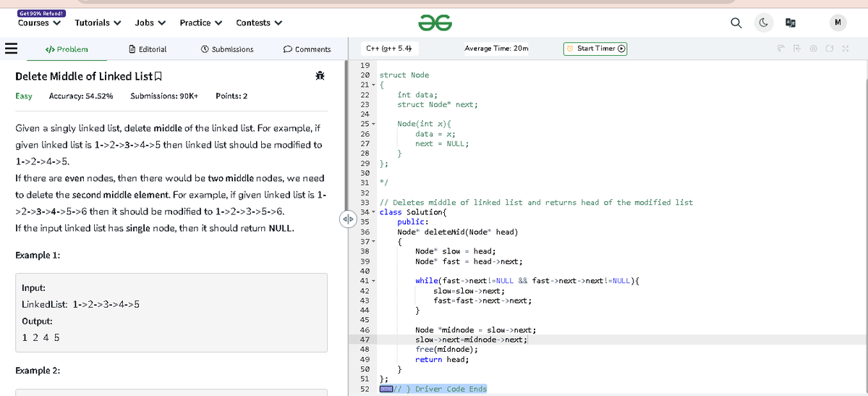Click the Node* fast = head->next; line
The height and width of the screenshot is (396, 868).
(x=469, y=261)
